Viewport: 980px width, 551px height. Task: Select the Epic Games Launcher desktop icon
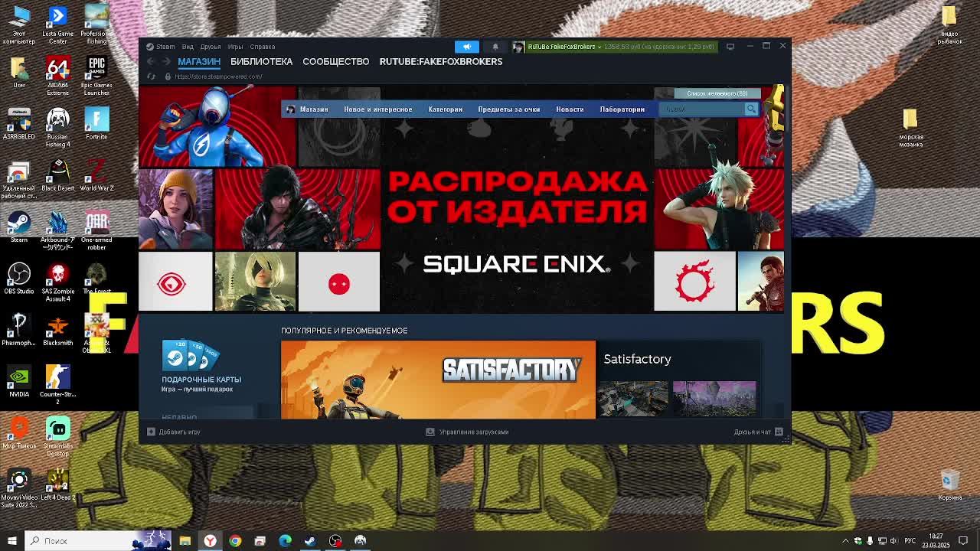[96, 77]
